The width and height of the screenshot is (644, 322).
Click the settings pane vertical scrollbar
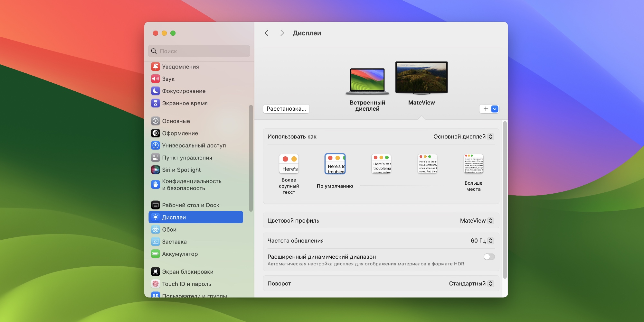[505, 200]
